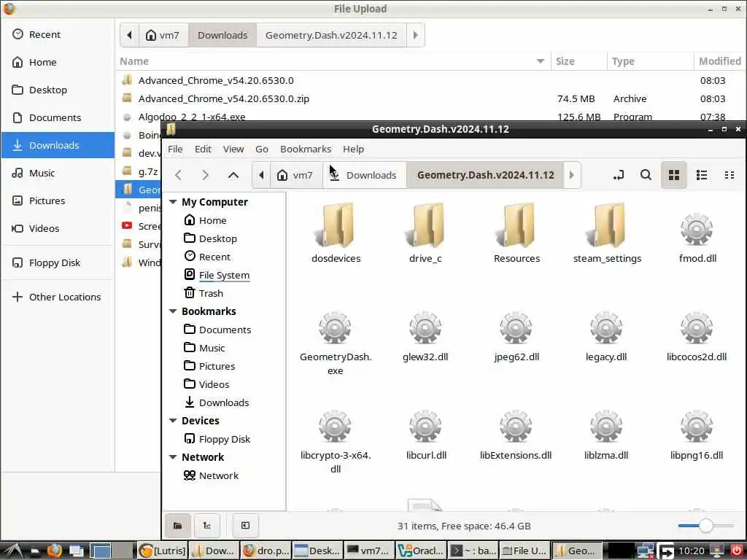Toggle location entry path button
747x560 pixels.
click(x=619, y=175)
